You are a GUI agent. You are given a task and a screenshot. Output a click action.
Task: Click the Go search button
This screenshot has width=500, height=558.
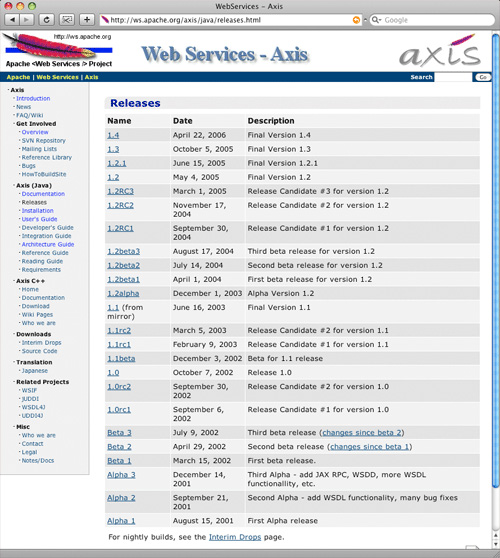[483, 77]
